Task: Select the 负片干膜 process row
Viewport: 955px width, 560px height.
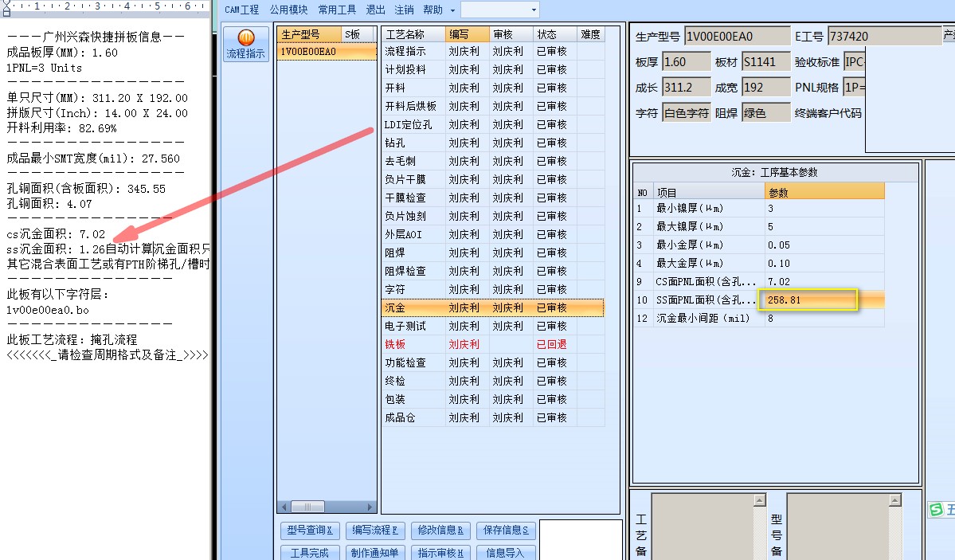Action: tap(493, 180)
